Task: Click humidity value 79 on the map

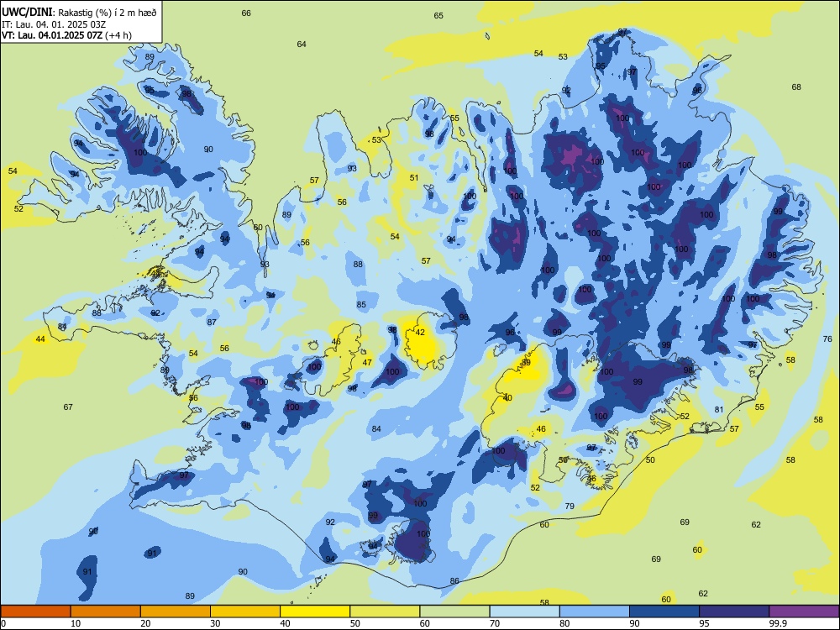Action: point(570,506)
